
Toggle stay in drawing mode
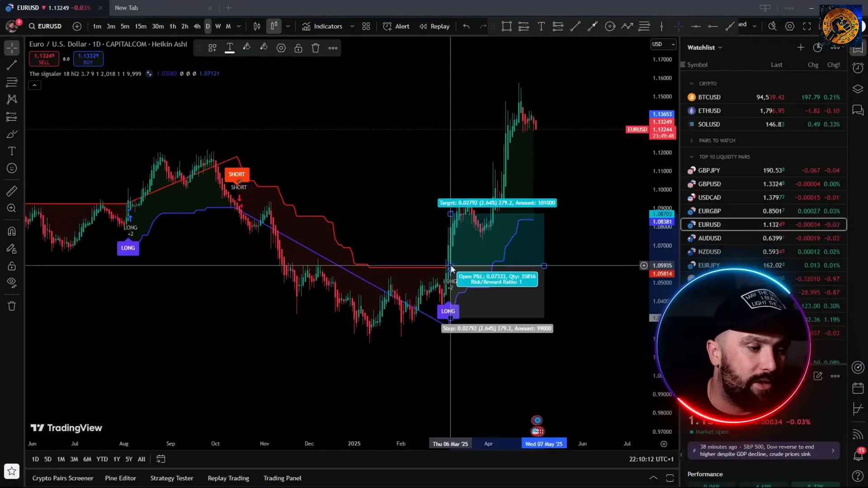click(12, 249)
